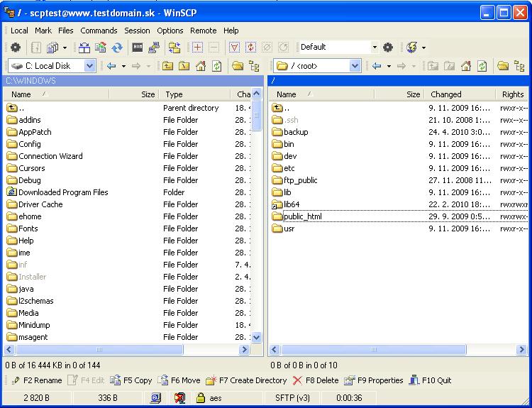Sort local panel by Type column header
The width and height of the screenshot is (532, 408).
click(x=194, y=94)
